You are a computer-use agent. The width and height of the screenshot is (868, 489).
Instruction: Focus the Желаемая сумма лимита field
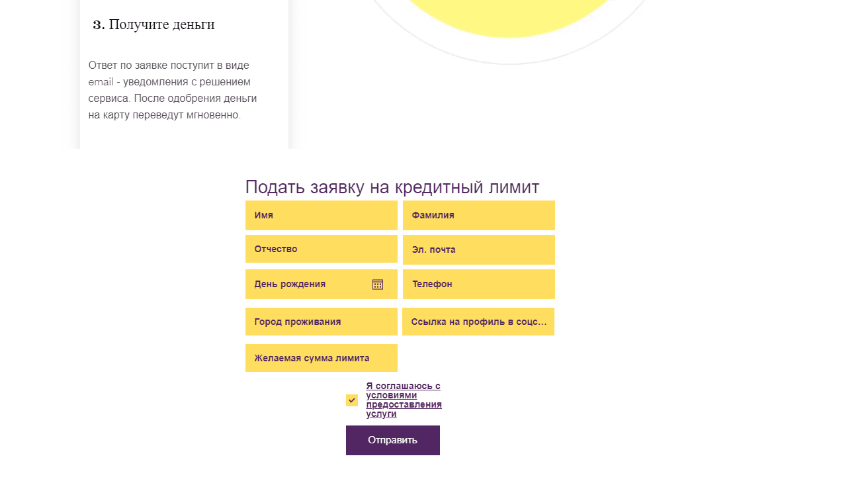[x=321, y=359]
